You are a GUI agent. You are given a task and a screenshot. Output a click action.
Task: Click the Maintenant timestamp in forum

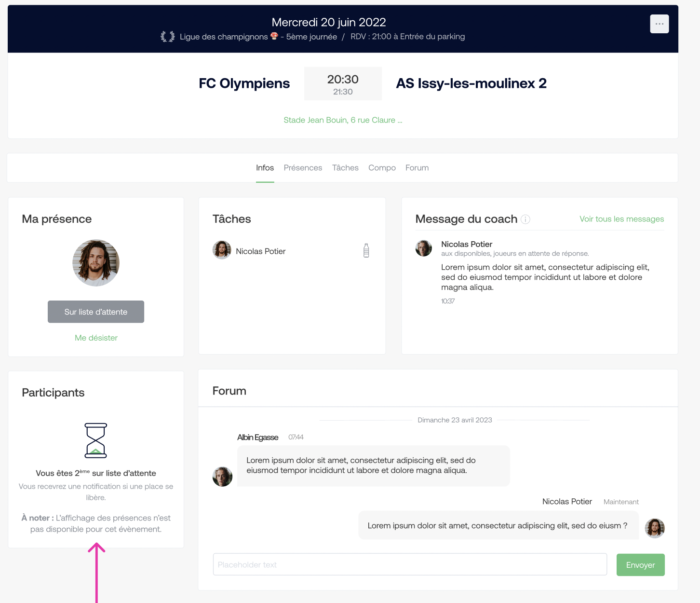621,502
